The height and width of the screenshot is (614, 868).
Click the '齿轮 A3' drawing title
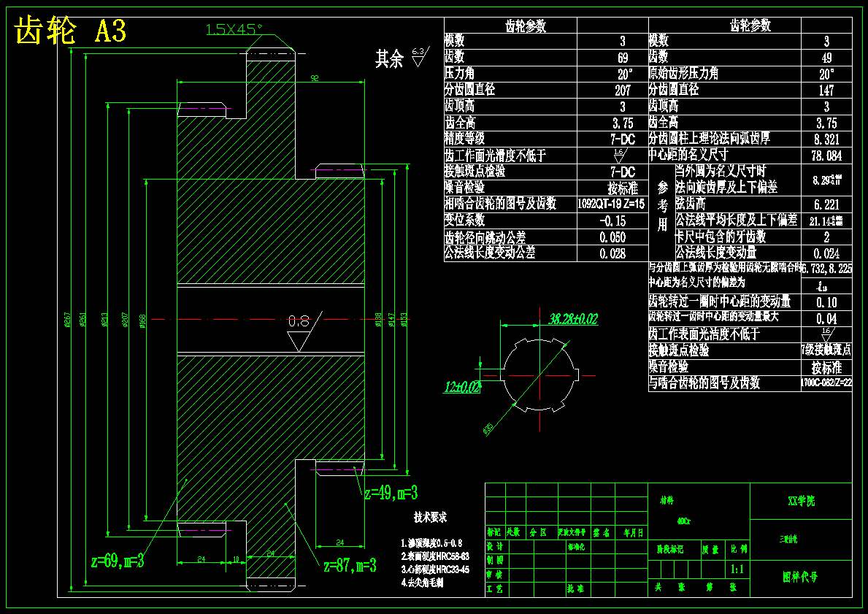tap(70, 31)
